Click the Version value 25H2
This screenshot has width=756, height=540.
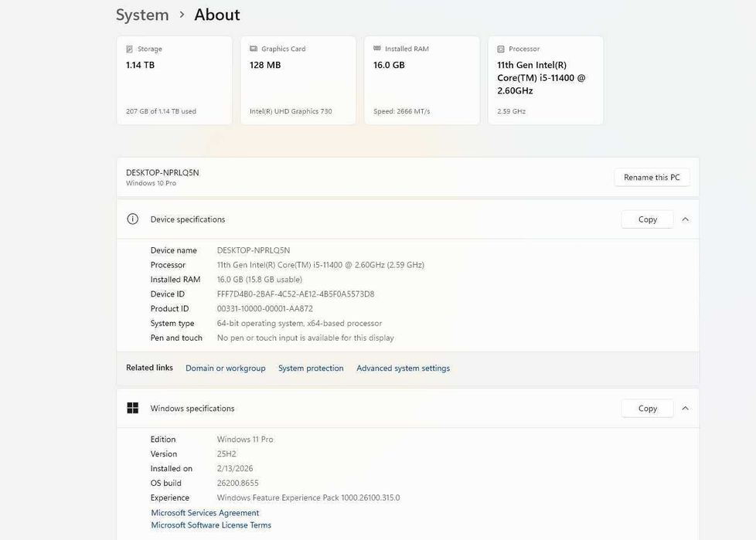226,453
